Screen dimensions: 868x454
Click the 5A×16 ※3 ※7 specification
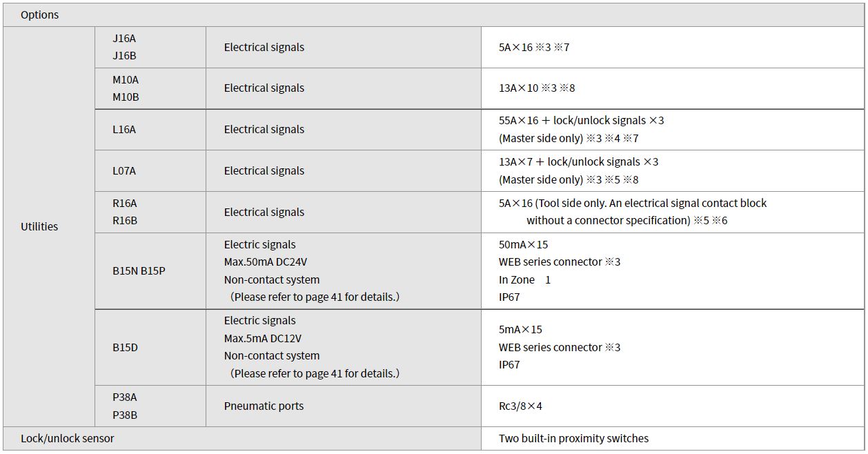tap(534, 47)
